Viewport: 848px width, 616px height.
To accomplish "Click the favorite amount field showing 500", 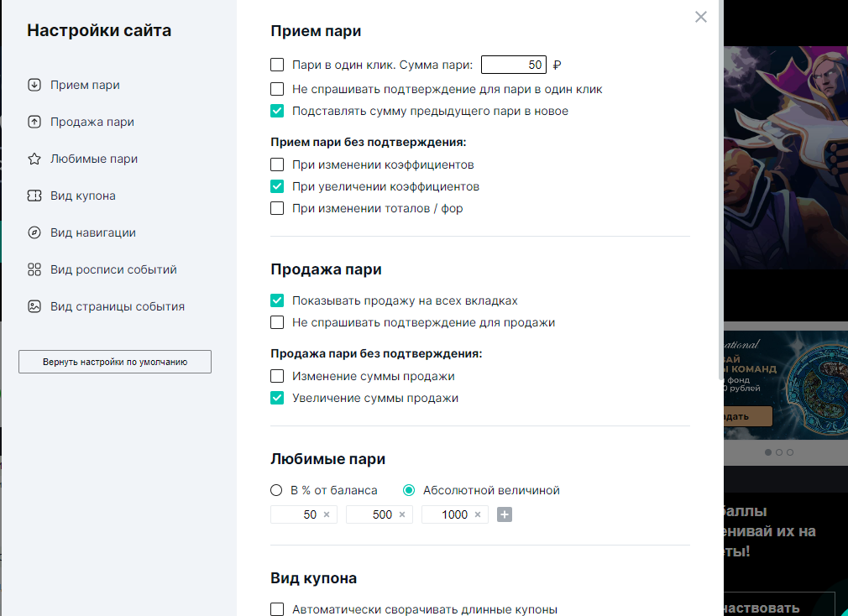I will coord(380,514).
